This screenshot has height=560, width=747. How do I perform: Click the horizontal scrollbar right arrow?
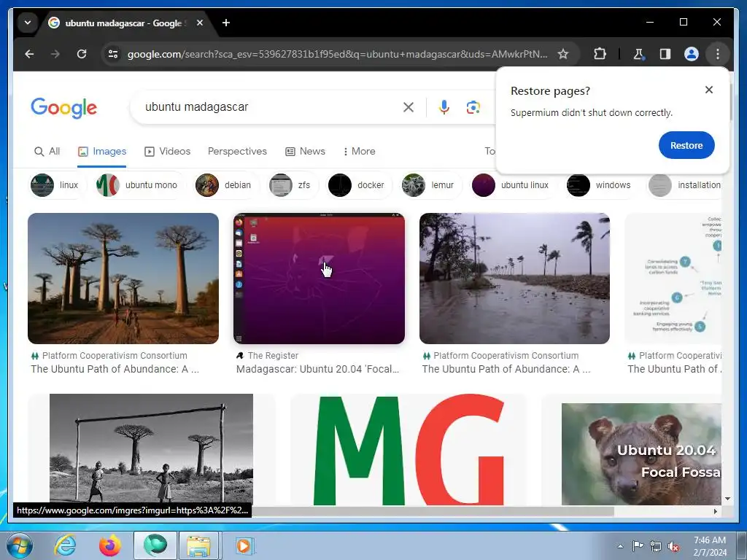716,511
